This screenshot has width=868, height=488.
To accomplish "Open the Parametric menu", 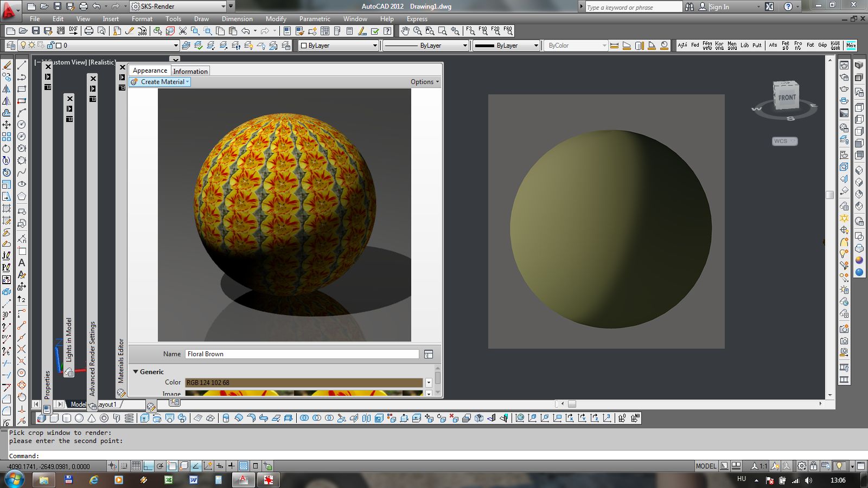I will point(315,18).
